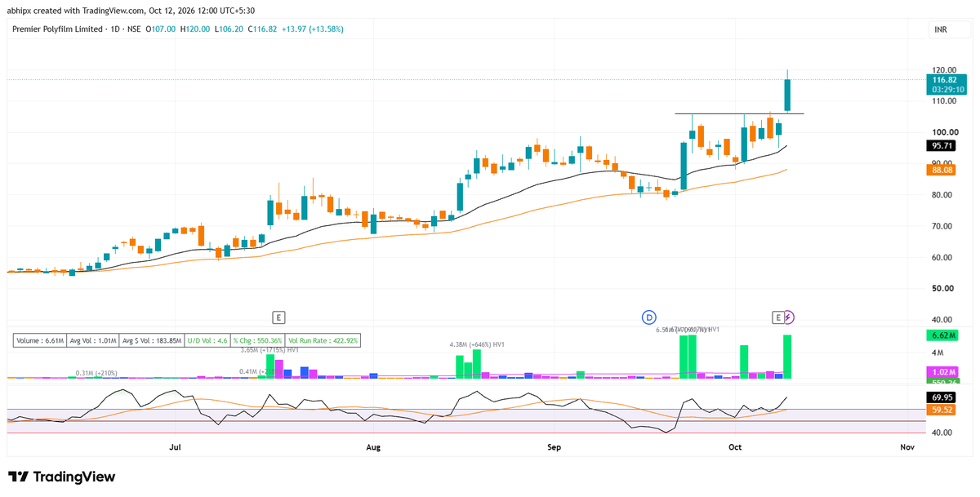Click the close price C116.82 value
The height and width of the screenshot is (497, 980).
coord(262,29)
